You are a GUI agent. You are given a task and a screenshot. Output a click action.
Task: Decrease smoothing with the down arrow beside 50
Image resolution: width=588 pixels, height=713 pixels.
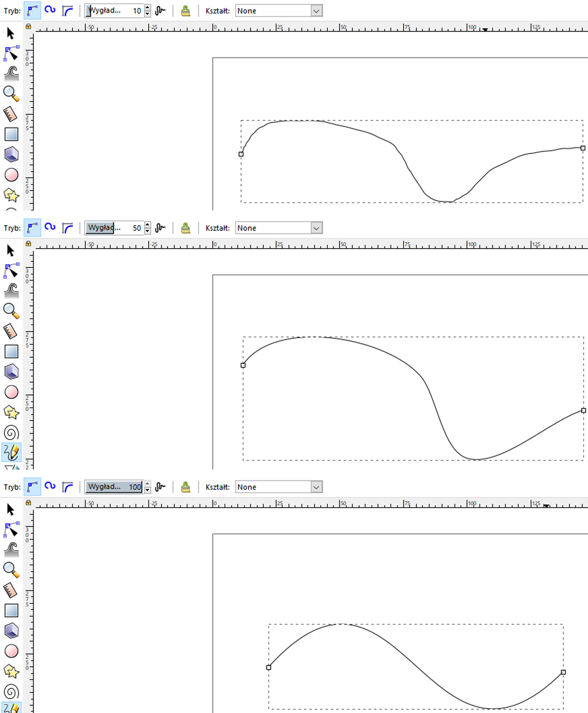147,231
